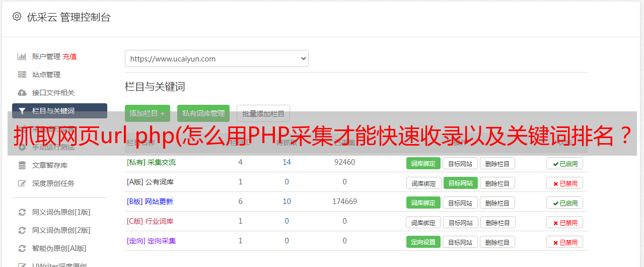Image resolution: width=644 pixels, height=267 pixels.
Task: Click the 批量添加栏目 button
Action: point(263,113)
